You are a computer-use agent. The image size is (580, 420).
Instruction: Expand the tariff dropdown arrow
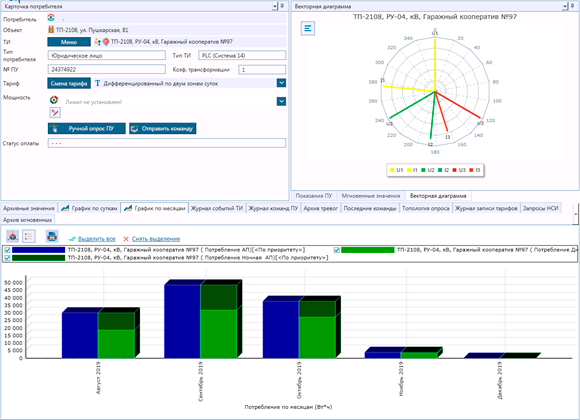(x=281, y=83)
